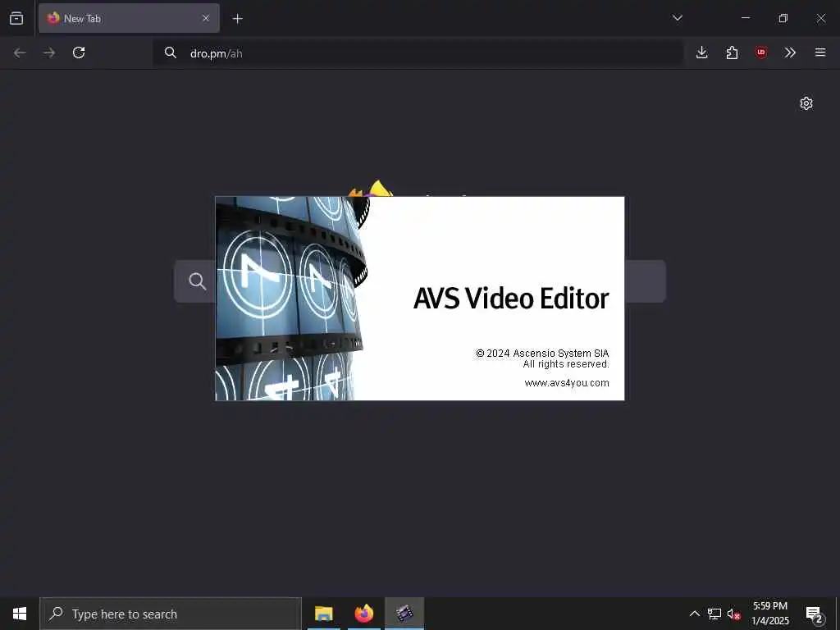
Task: Open Firefox View in the tab strip
Action: point(16,18)
